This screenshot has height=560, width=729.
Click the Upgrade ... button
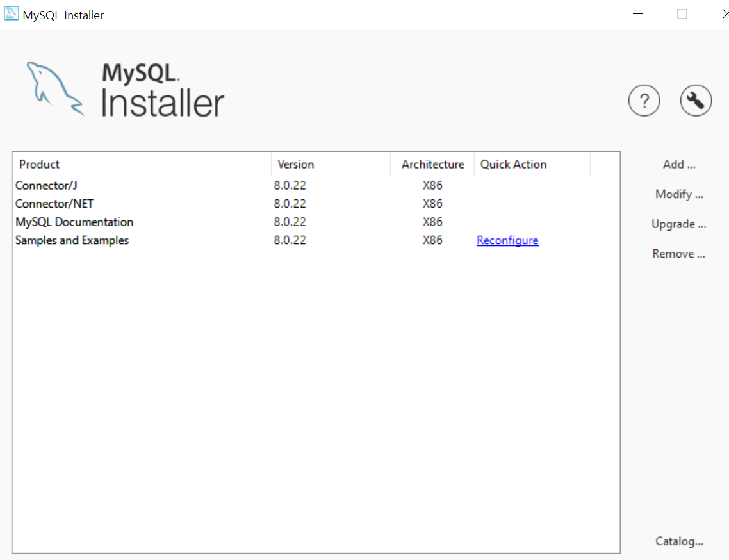679,224
